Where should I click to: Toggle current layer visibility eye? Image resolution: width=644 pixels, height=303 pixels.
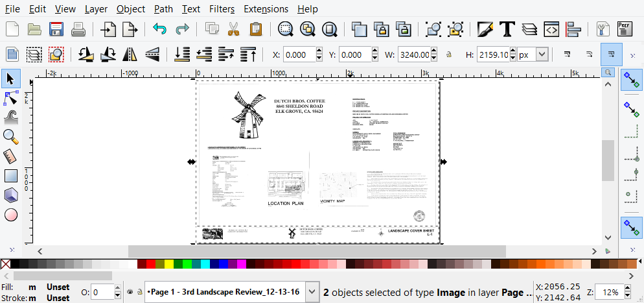pos(130,292)
